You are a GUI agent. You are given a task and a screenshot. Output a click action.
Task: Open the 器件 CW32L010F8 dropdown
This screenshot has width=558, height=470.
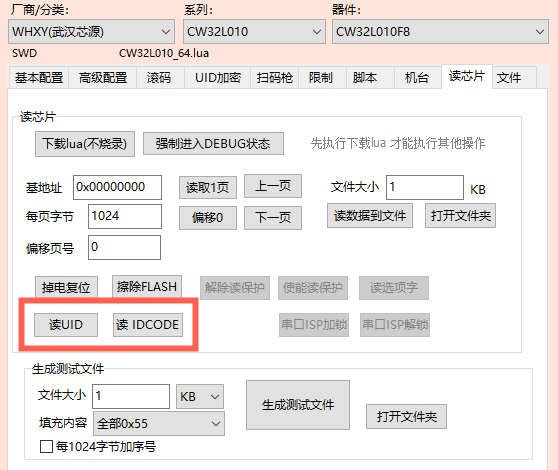440,32
